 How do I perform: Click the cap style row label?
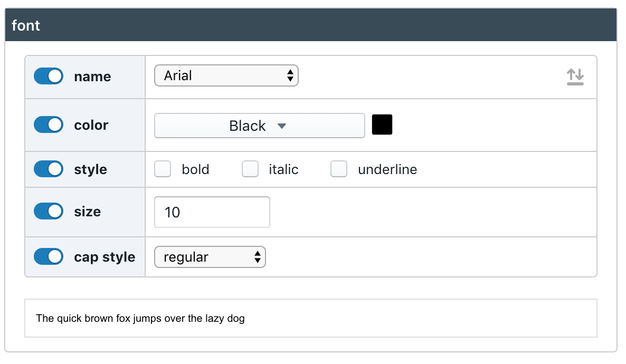pyautogui.click(x=105, y=257)
